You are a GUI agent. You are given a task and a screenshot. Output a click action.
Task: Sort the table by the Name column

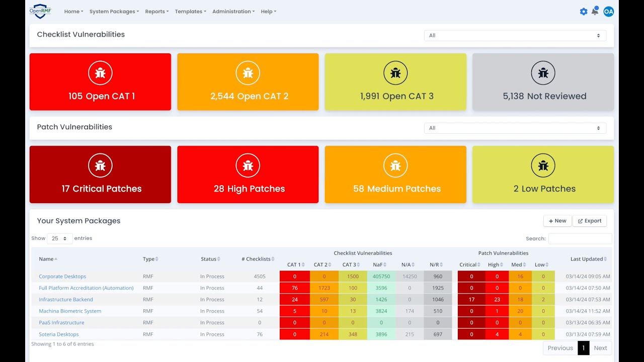(48, 259)
